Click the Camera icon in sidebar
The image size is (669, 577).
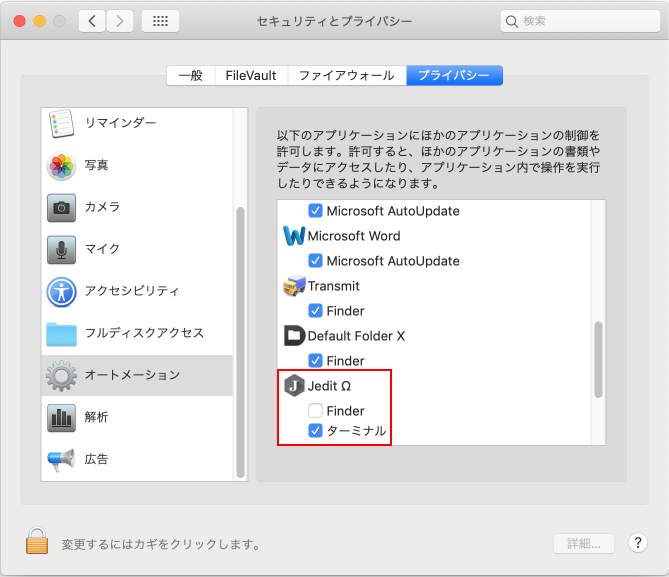(61, 207)
